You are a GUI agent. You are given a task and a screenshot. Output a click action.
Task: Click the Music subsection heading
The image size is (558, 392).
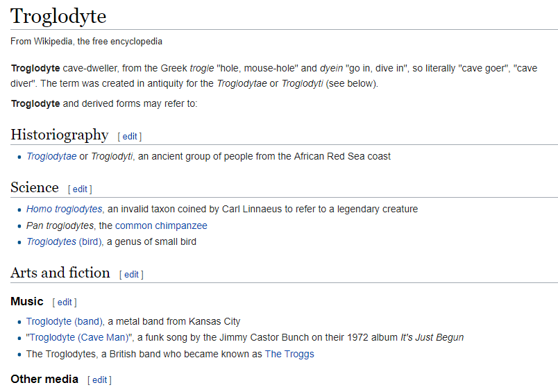coord(27,302)
